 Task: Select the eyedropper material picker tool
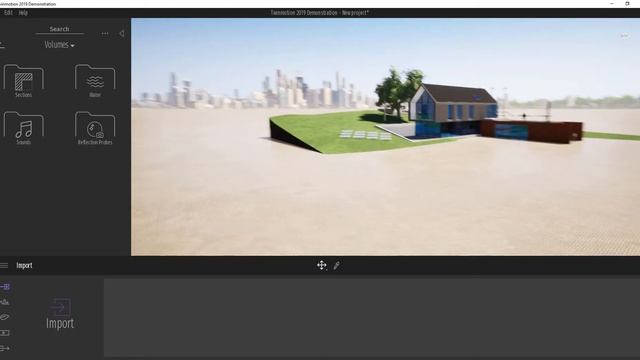pyautogui.click(x=336, y=266)
